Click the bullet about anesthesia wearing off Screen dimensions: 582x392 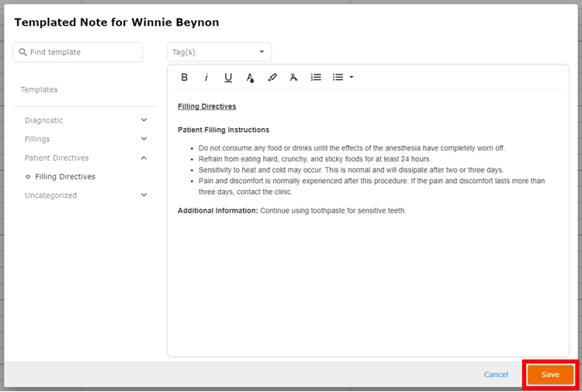(352, 148)
